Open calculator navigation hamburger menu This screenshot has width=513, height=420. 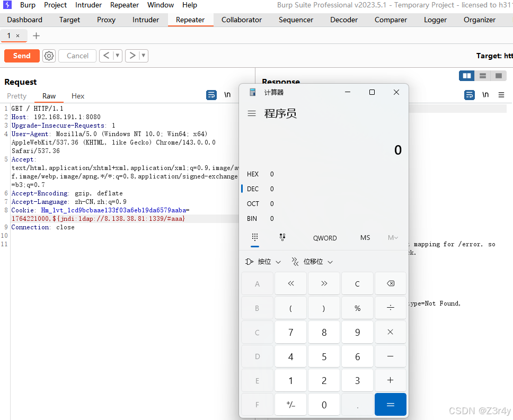point(252,113)
